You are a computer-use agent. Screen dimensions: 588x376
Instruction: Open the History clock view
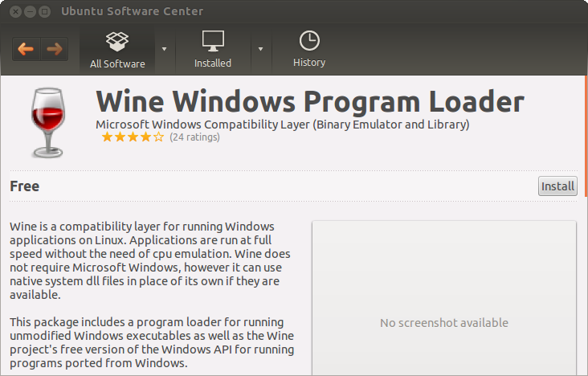pyautogui.click(x=308, y=50)
